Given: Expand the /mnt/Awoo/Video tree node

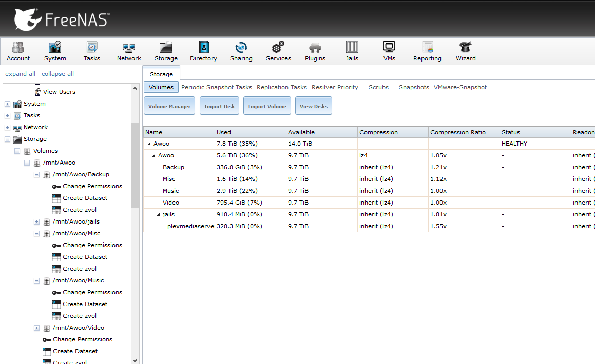Looking at the screenshot, I should point(36,328).
